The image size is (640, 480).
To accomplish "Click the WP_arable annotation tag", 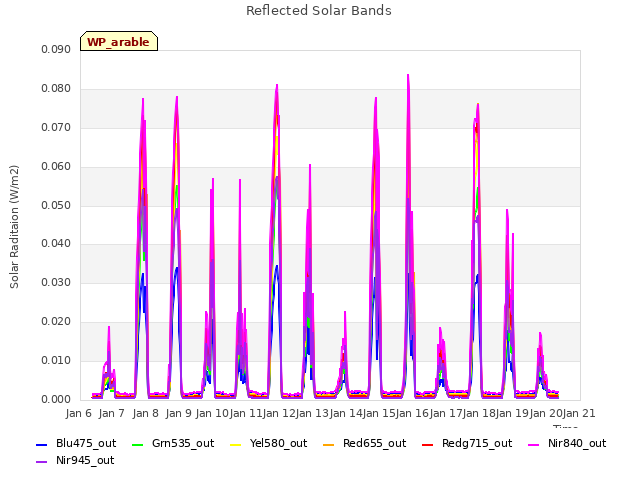I will point(119,41).
